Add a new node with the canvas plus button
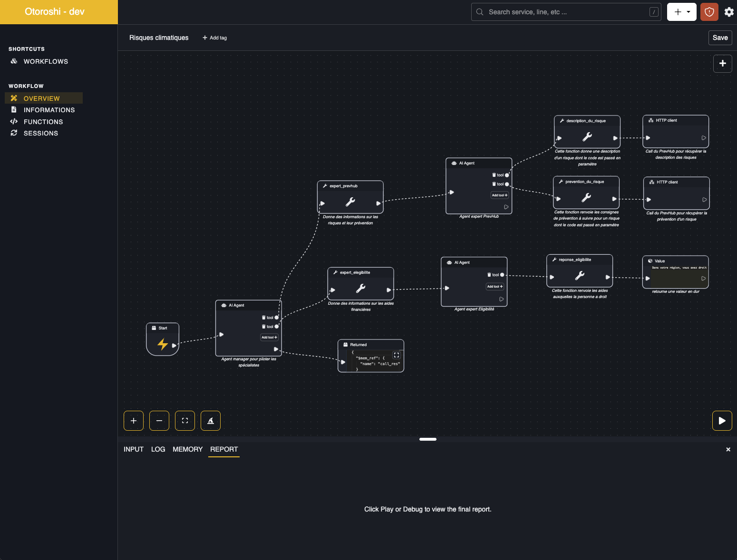The height and width of the screenshot is (560, 737). pyautogui.click(x=723, y=63)
